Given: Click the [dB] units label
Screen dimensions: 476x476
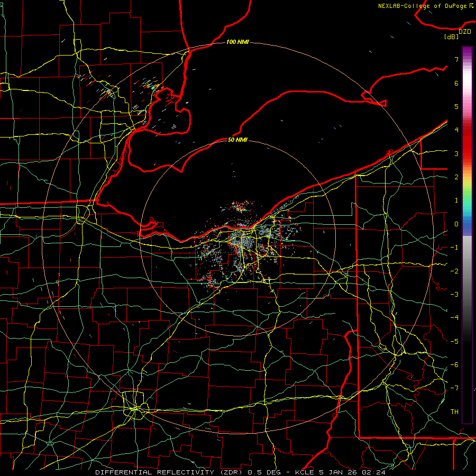Looking at the screenshot, I should 452,37.
